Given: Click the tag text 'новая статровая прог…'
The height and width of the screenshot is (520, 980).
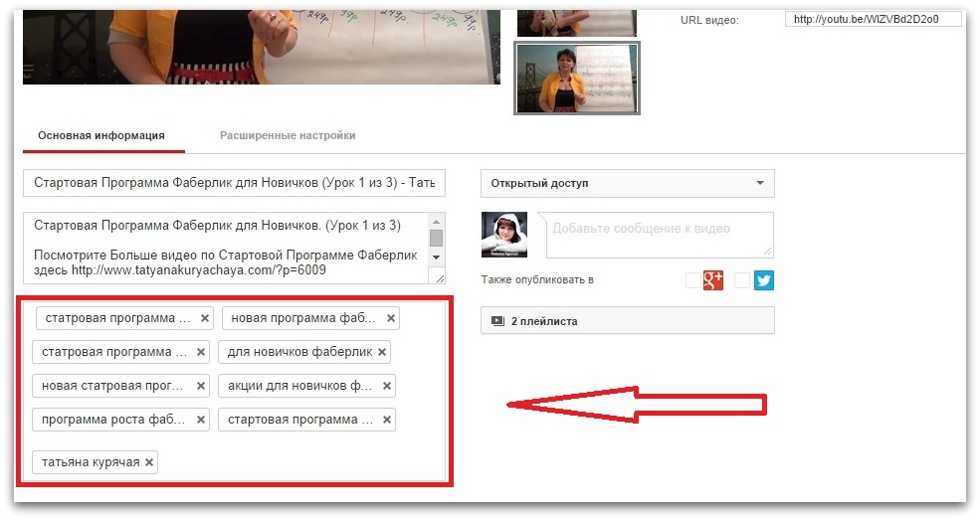Looking at the screenshot, I should coord(112,386).
